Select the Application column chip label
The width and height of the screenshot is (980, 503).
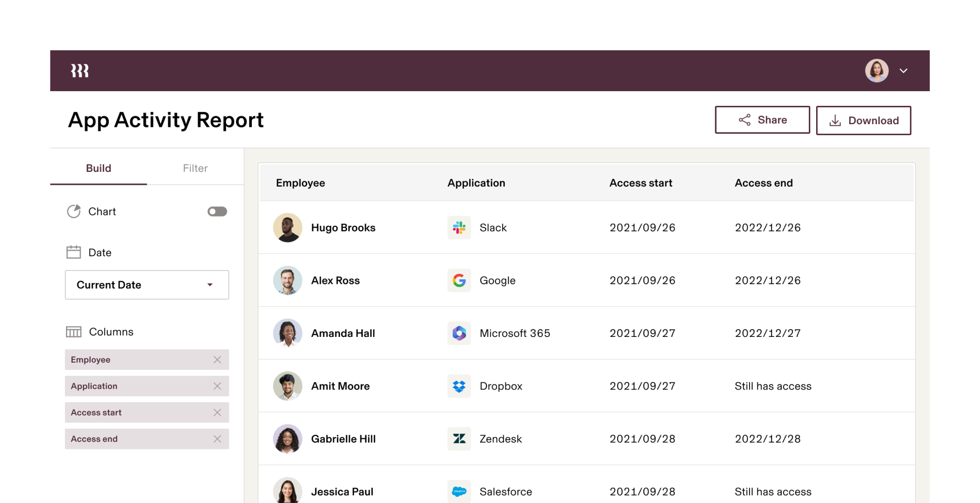pyautogui.click(x=94, y=386)
